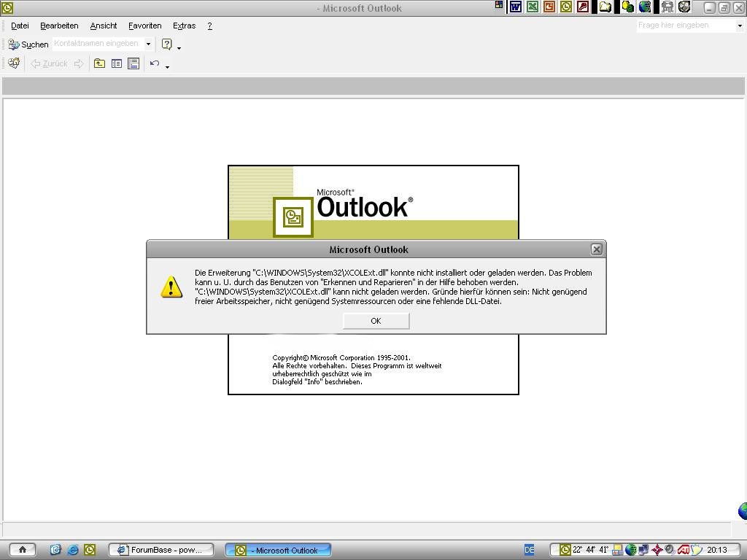Click the last shortcut bar icon

[x=684, y=7]
